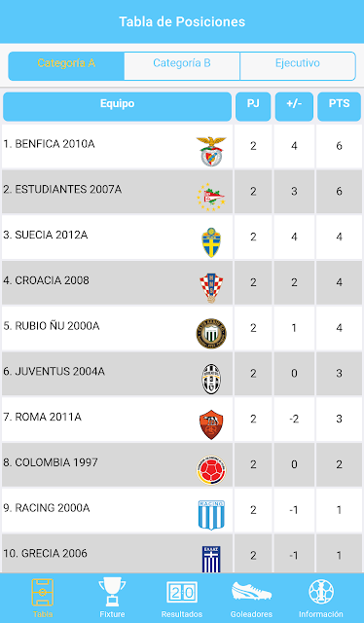Screen dimensions: 364x623
Task: Select the JUVENTUS 2004A team row
Action: (x=182, y=374)
